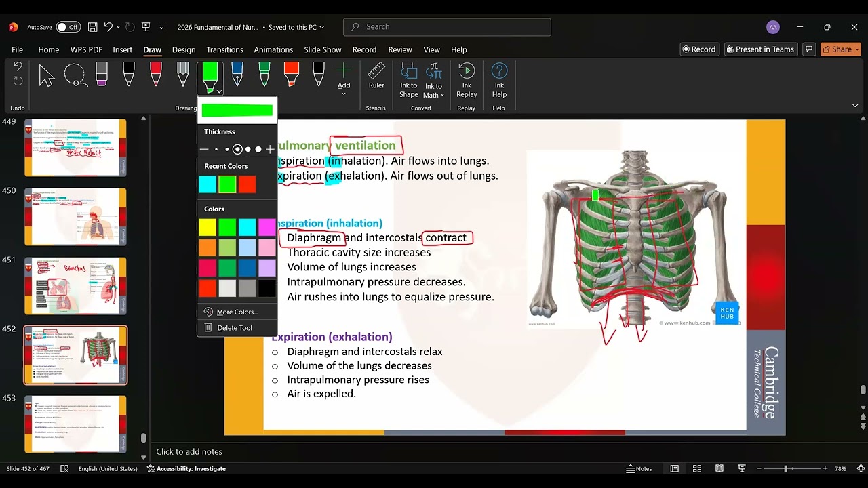Select the largest thickness dot

pyautogui.click(x=258, y=149)
